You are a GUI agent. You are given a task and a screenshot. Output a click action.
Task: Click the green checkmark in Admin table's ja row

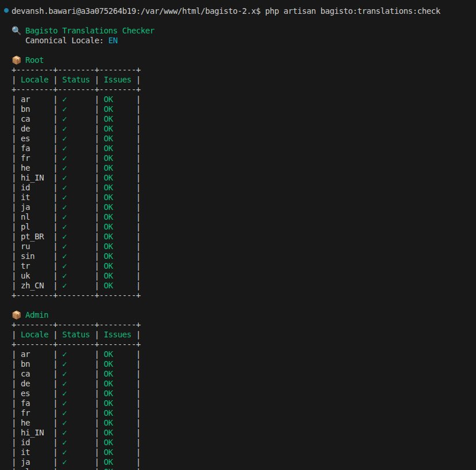tap(65, 462)
